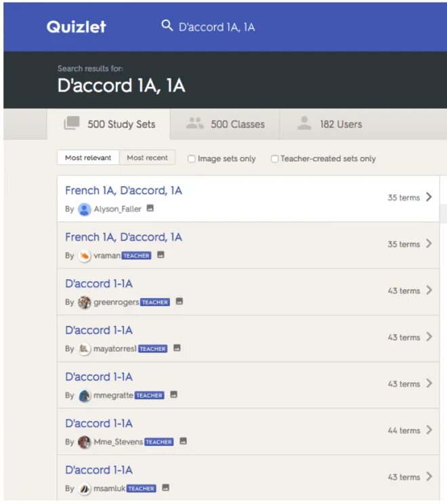Enable Image sets only checkbox
The height and width of the screenshot is (504, 447).
click(192, 159)
